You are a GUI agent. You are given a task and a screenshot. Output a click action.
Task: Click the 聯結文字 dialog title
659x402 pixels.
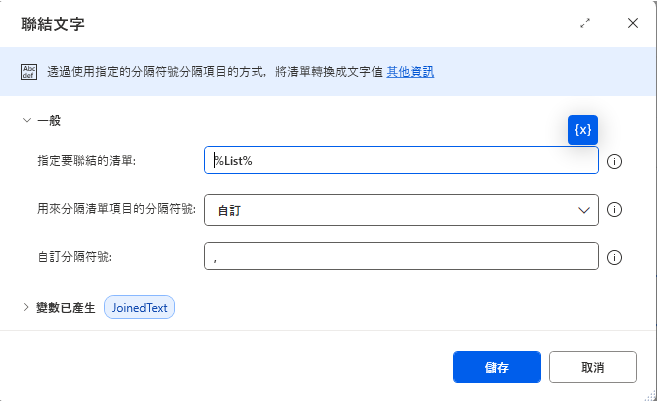coord(53,24)
